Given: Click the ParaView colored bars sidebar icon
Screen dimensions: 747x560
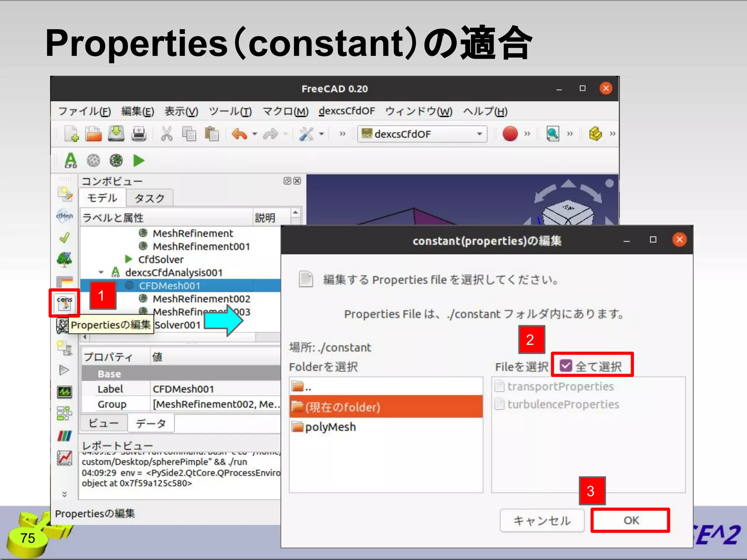Looking at the screenshot, I should pyautogui.click(x=65, y=436).
